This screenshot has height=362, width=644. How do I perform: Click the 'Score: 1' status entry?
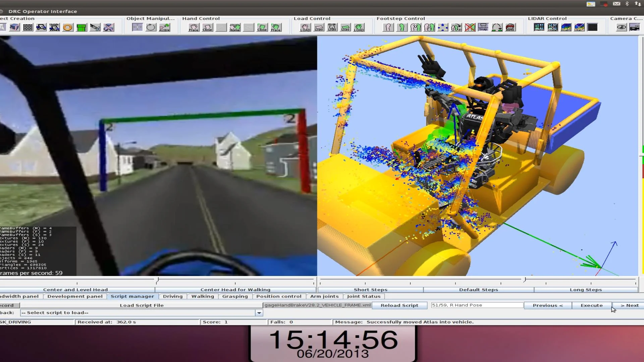tap(215, 322)
